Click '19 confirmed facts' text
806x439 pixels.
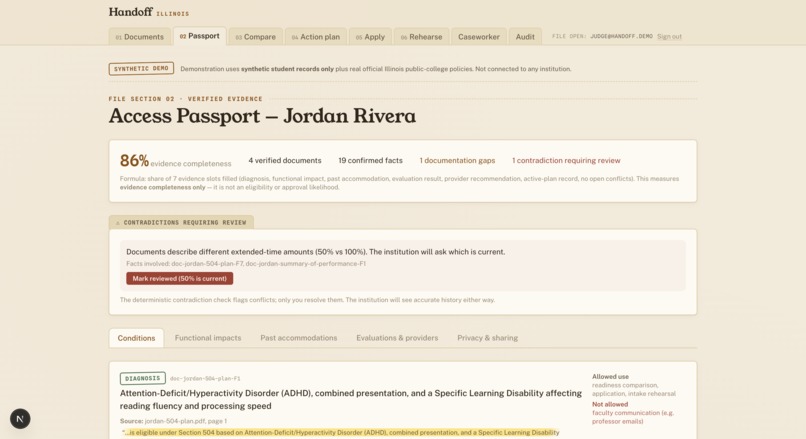point(370,160)
